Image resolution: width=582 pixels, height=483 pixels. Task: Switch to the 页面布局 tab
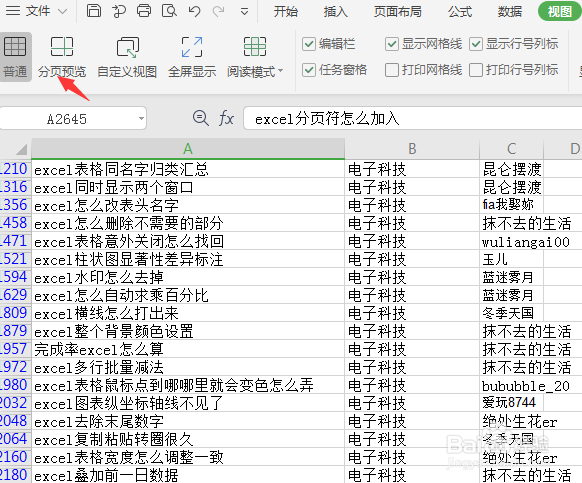click(398, 12)
